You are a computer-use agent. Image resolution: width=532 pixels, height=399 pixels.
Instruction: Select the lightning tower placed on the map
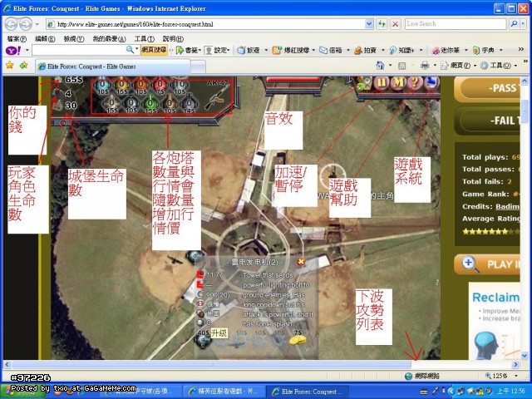click(x=195, y=257)
